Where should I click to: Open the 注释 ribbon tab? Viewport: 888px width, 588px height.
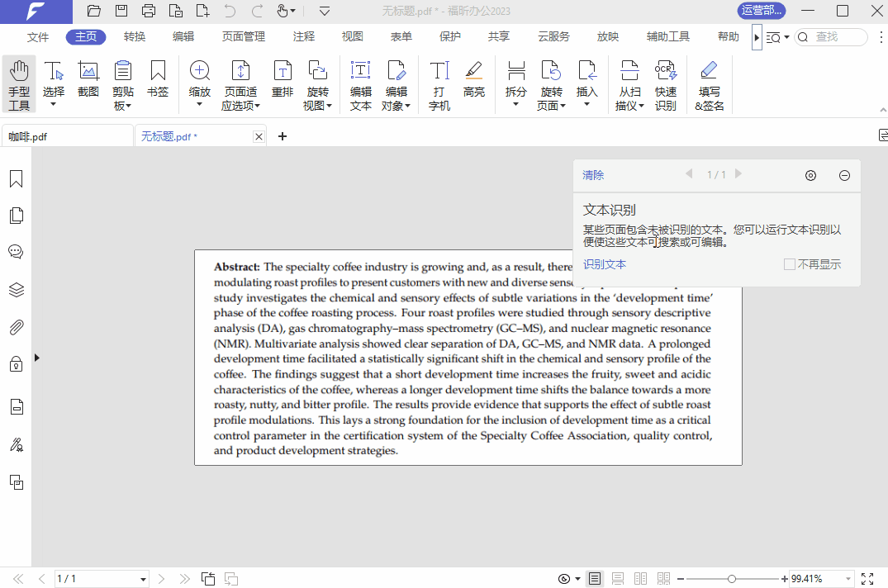303,36
